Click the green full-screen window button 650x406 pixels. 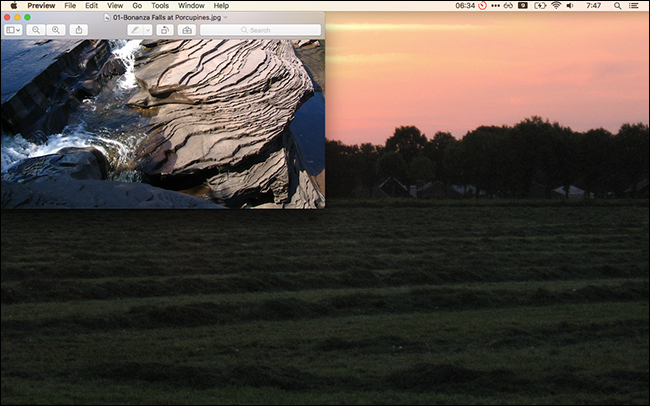[27, 17]
